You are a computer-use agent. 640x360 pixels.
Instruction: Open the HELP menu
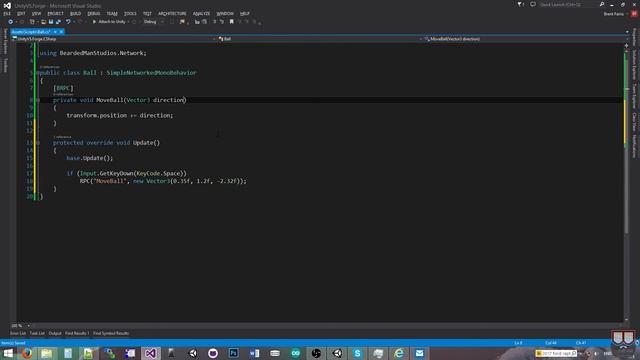(244, 13)
